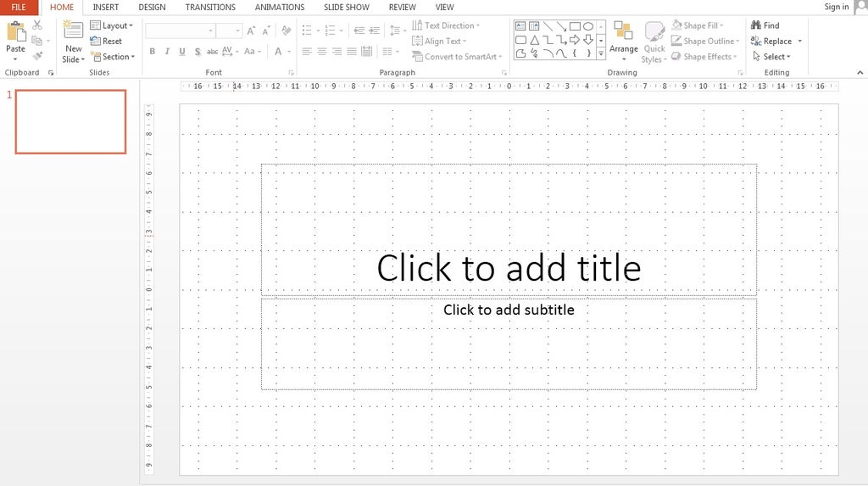Viewport: 868px width, 486px height.
Task: Select slide 1 thumbnail
Action: [x=70, y=121]
